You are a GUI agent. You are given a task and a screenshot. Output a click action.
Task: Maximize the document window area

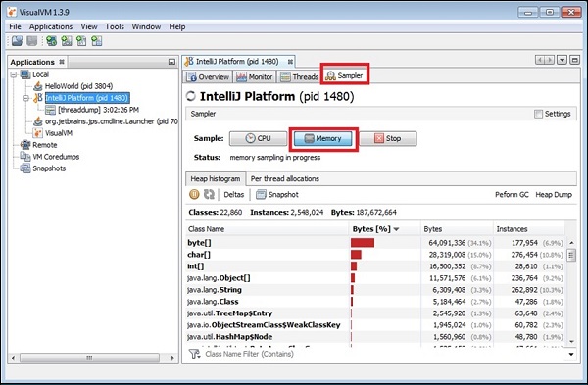pyautogui.click(x=575, y=60)
